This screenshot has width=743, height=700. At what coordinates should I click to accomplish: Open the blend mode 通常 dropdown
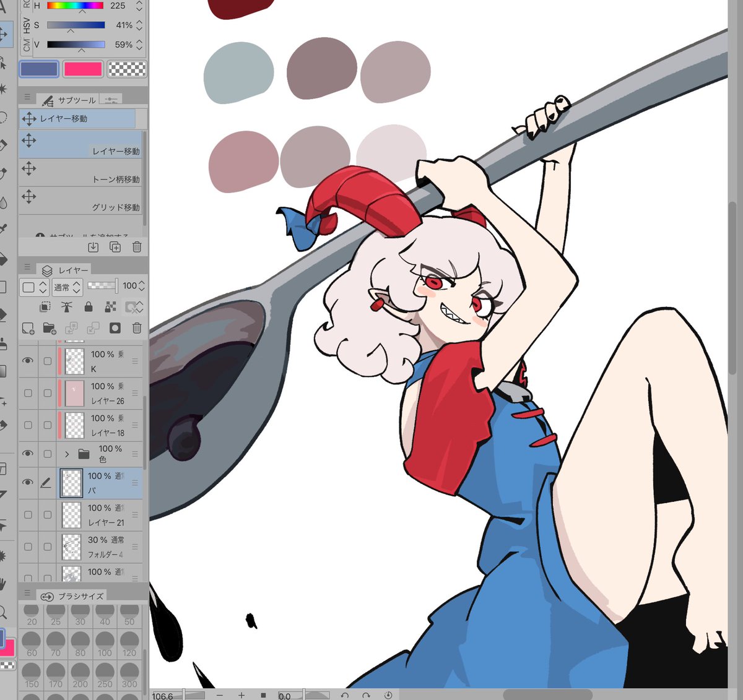click(x=67, y=287)
